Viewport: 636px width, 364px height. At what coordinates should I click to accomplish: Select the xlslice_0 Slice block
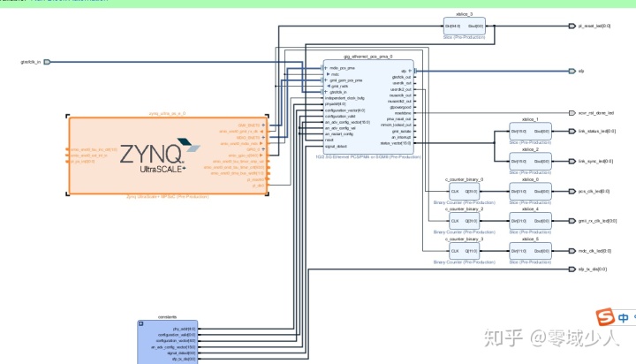tap(530, 191)
